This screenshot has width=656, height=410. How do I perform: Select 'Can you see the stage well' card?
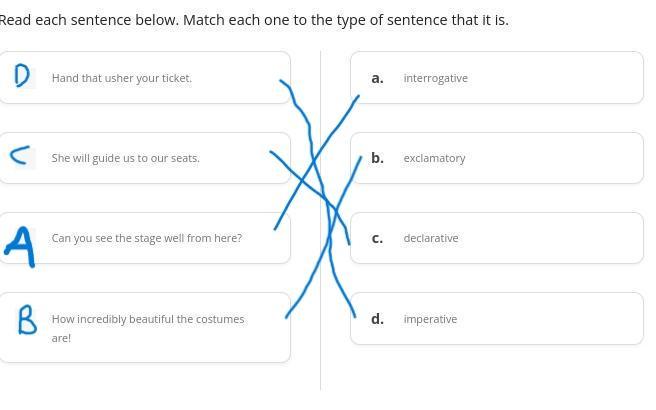tap(145, 238)
